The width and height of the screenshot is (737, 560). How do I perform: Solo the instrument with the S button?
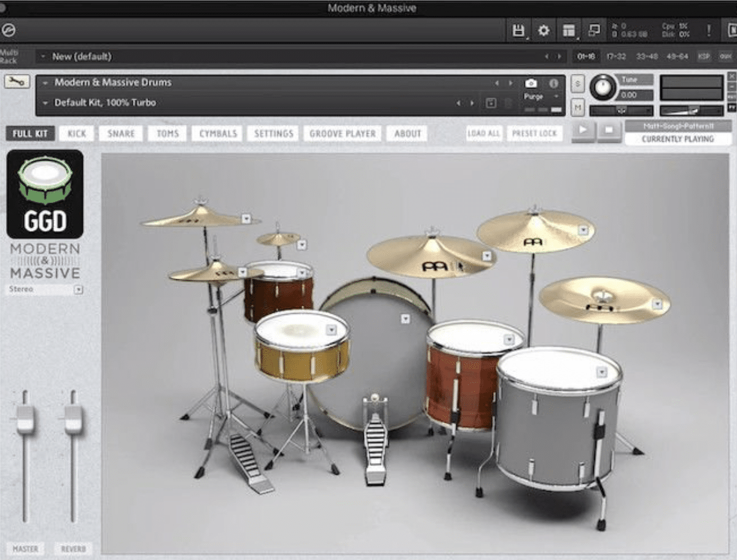[577, 83]
